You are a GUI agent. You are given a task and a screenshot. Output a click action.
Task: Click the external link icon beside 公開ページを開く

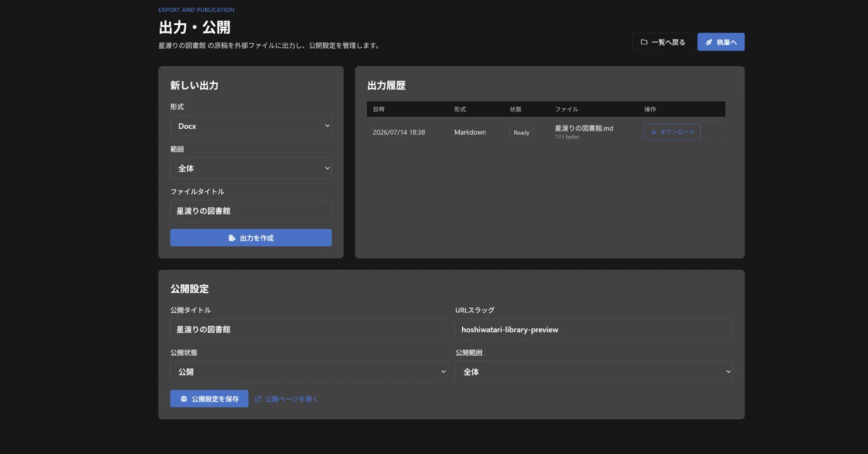(x=258, y=399)
